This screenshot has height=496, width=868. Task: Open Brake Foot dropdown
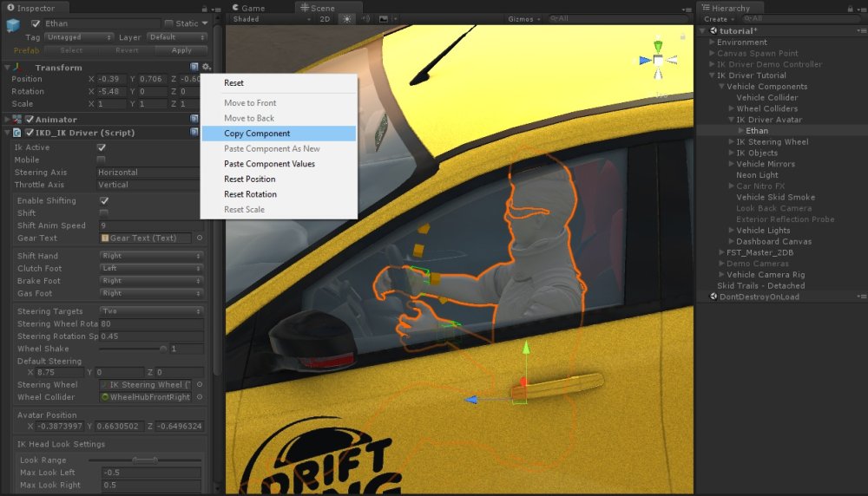[x=151, y=280]
